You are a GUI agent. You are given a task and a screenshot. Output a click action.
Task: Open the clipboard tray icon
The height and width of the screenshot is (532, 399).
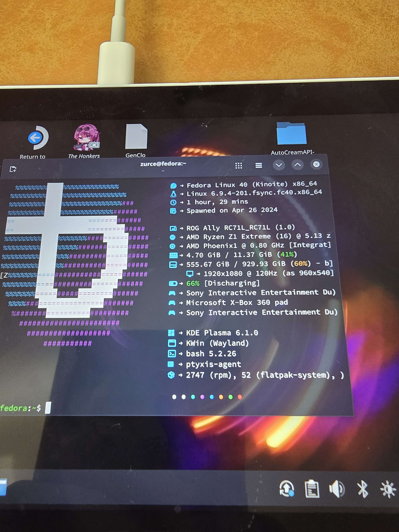point(312,489)
